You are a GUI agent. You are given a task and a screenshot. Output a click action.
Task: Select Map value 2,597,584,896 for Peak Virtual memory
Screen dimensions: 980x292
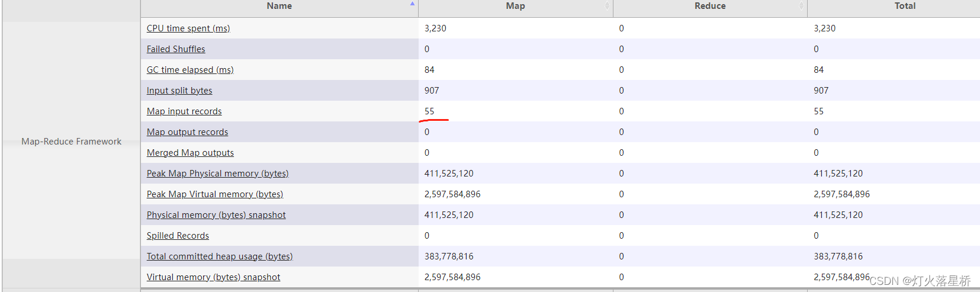tap(452, 194)
